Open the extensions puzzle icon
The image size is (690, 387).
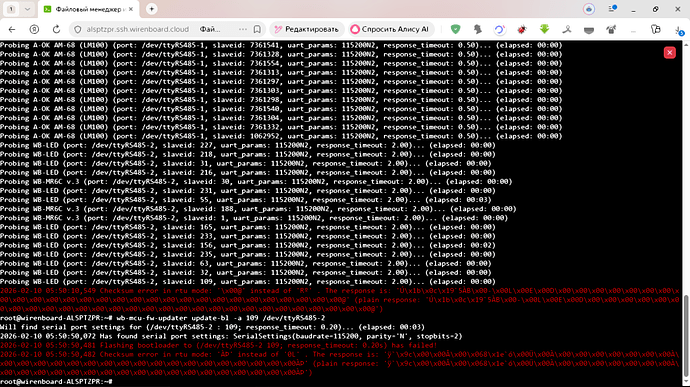pos(477,29)
